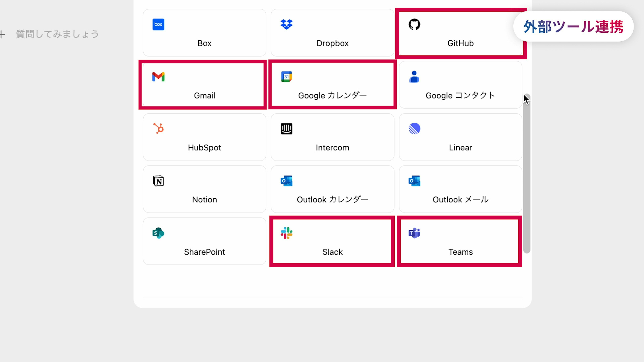
Task: Click the SharePoint logo icon
Action: pyautogui.click(x=158, y=233)
